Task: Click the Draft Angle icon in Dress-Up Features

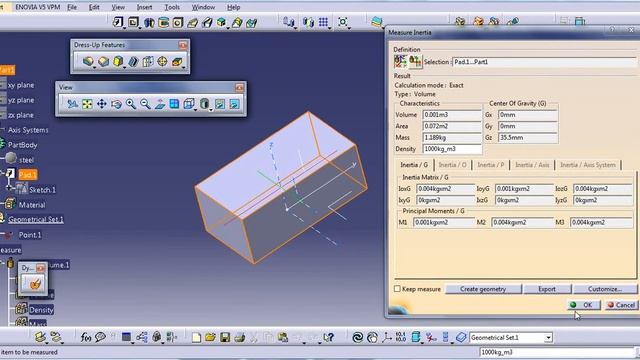Action: (x=118, y=61)
